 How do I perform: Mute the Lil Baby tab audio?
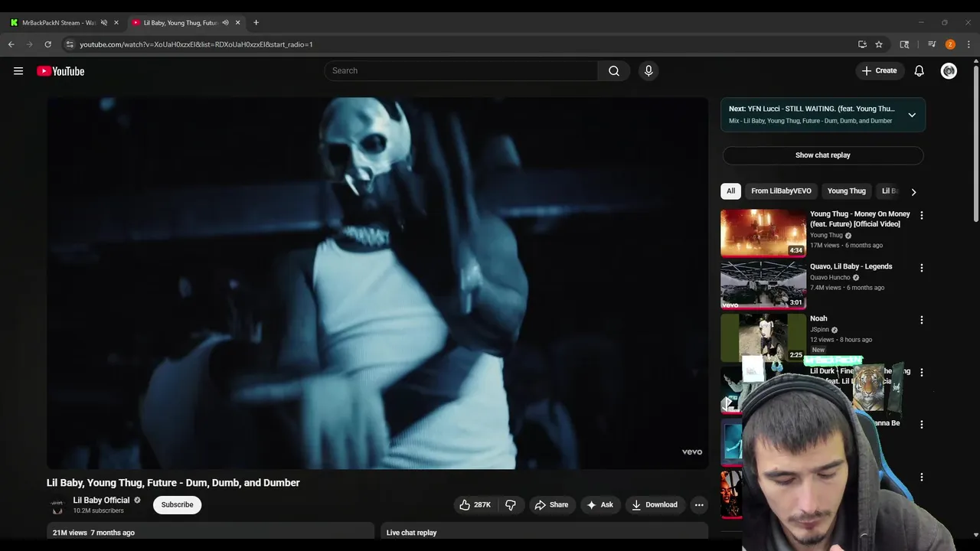(225, 23)
